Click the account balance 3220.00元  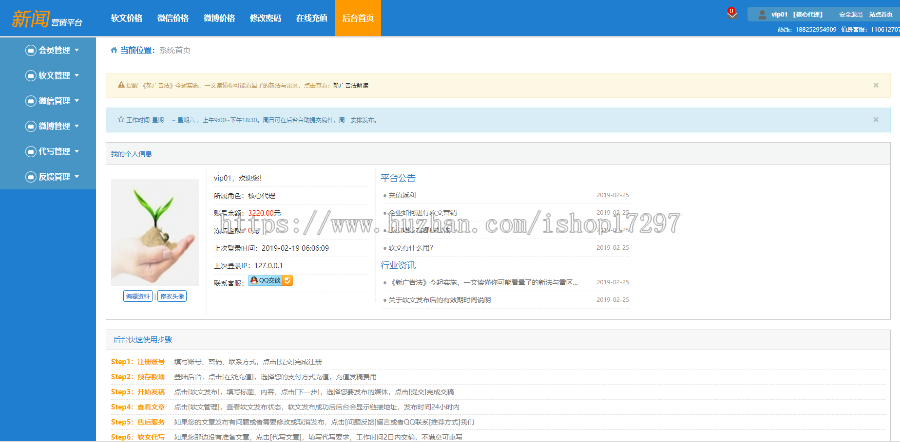pyautogui.click(x=265, y=213)
